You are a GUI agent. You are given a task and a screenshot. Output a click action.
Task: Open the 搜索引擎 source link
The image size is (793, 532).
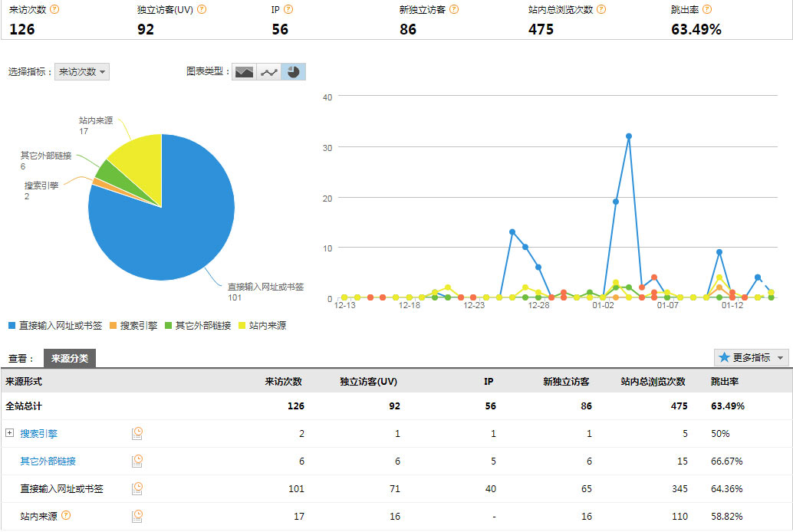click(x=39, y=433)
